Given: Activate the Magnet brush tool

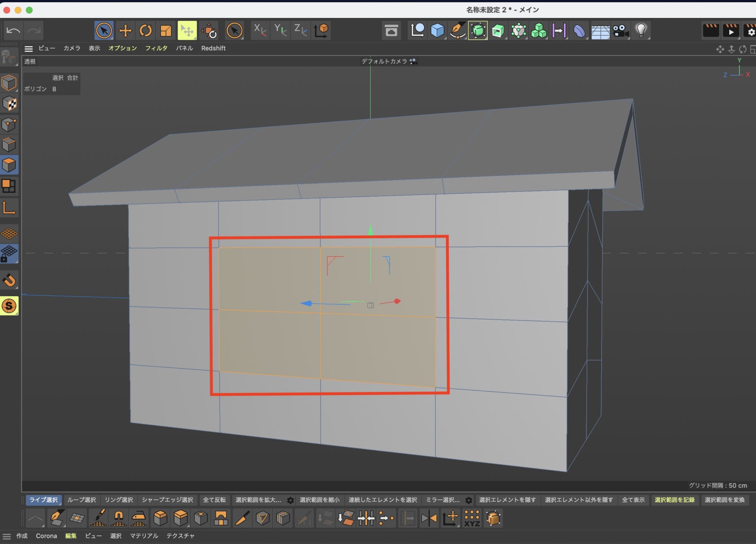Looking at the screenshot, I should [x=119, y=518].
